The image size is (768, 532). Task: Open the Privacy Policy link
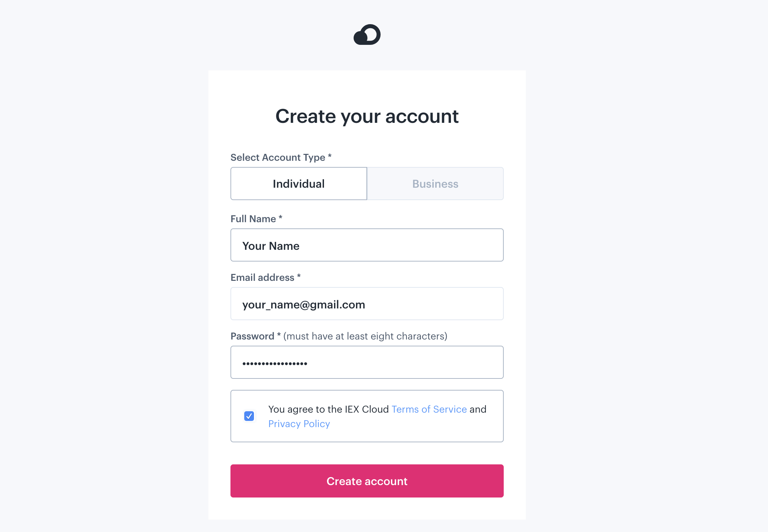tap(299, 424)
